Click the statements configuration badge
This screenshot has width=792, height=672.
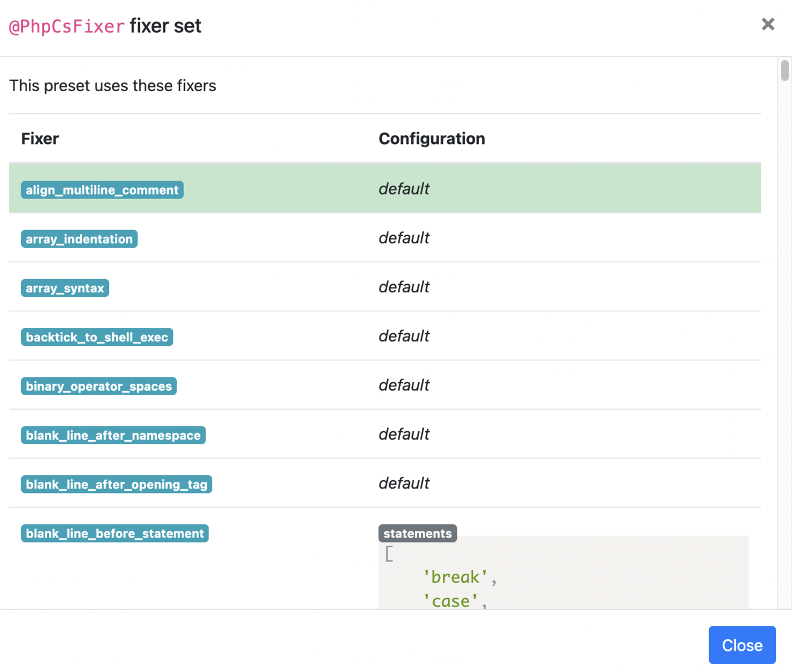click(417, 533)
